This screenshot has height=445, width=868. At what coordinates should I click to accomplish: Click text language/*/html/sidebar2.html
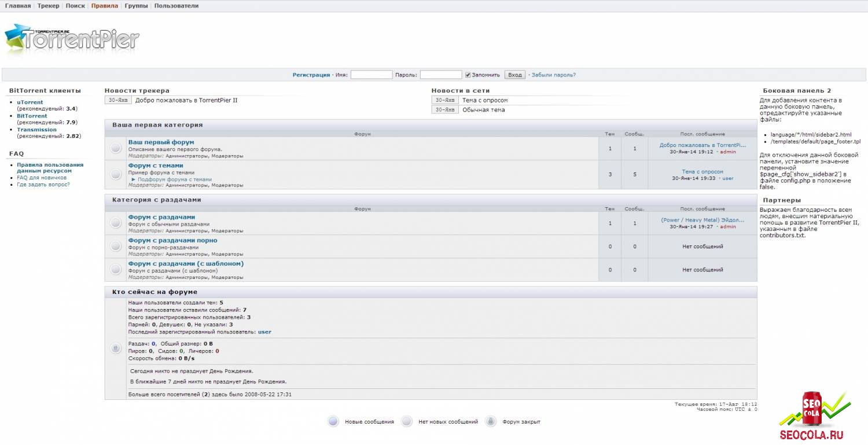(x=811, y=134)
